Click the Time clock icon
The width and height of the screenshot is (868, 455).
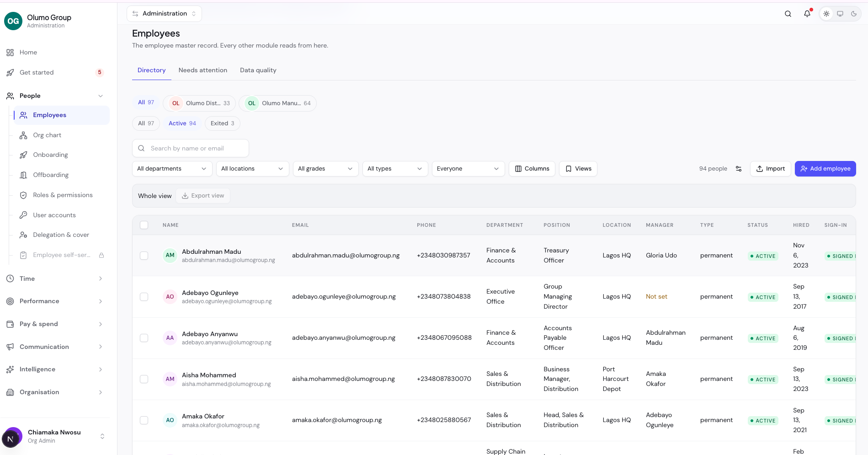pyautogui.click(x=10, y=278)
